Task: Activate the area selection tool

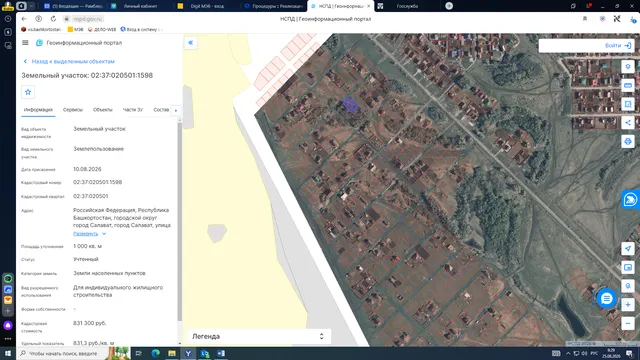Action: tap(627, 104)
